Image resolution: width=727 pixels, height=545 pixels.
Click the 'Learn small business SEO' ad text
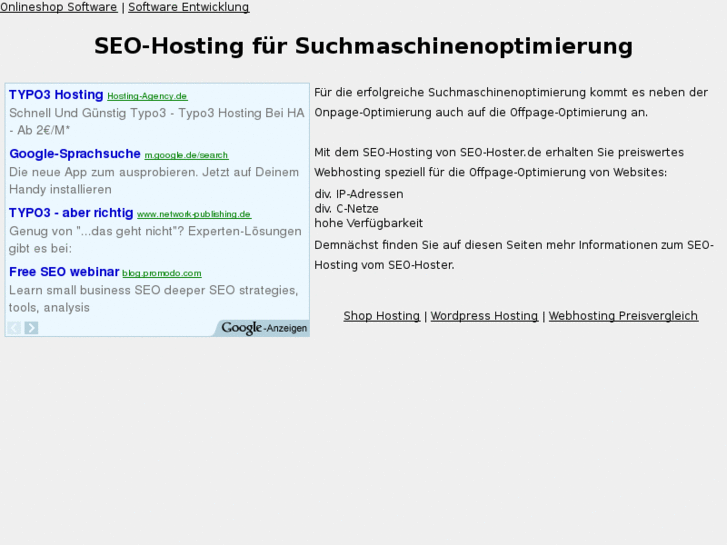(x=153, y=299)
